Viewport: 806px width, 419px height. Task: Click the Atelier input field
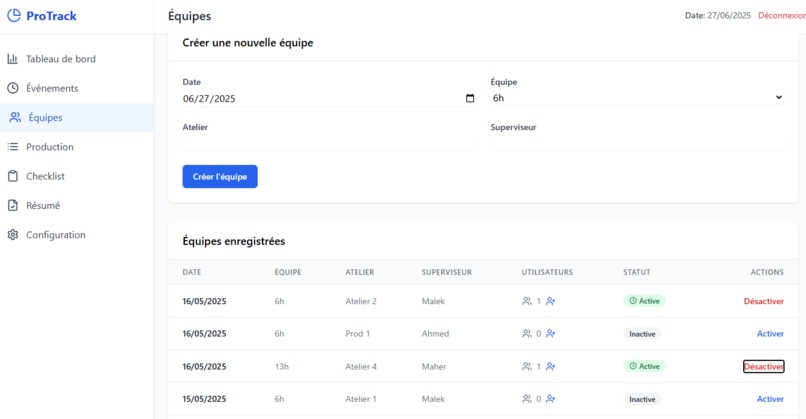point(329,142)
